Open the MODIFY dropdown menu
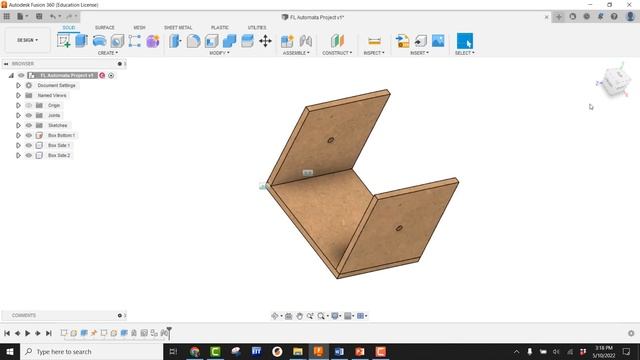Viewport: 640px width, 360px height. pyautogui.click(x=220, y=53)
